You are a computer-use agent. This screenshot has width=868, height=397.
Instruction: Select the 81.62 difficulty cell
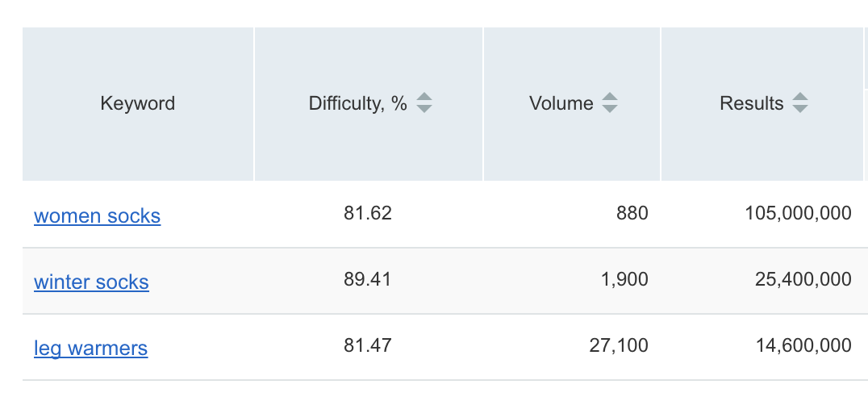368,213
